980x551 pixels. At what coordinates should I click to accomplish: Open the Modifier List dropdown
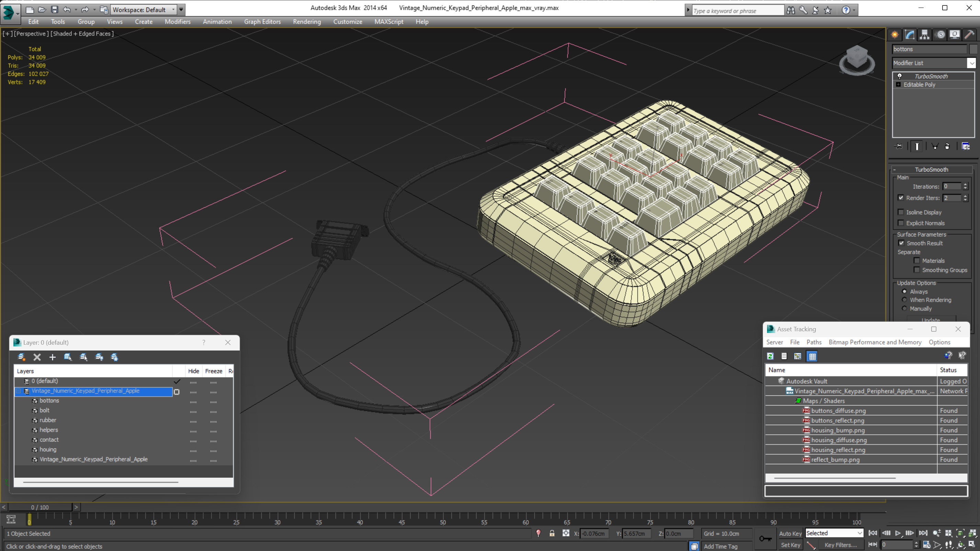point(972,63)
